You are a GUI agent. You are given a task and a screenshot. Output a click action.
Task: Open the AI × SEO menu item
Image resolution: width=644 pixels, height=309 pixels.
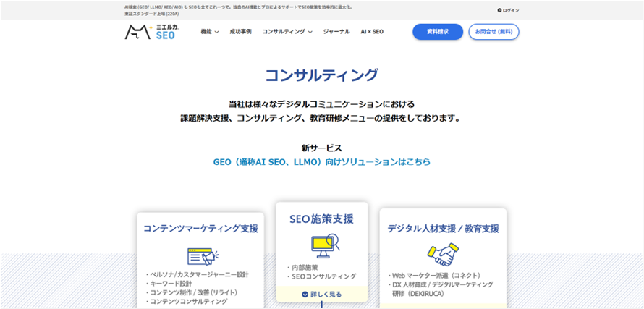pos(372,32)
